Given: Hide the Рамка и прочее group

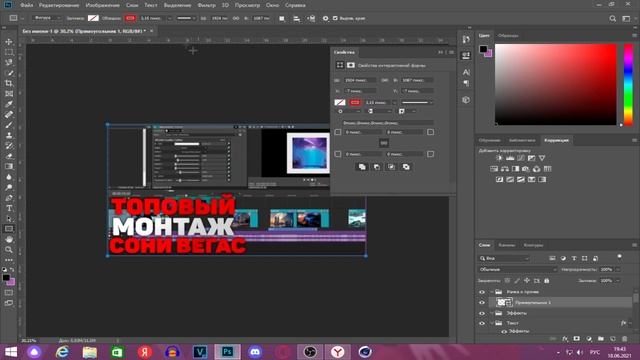Looking at the screenshot, I should pos(482,292).
